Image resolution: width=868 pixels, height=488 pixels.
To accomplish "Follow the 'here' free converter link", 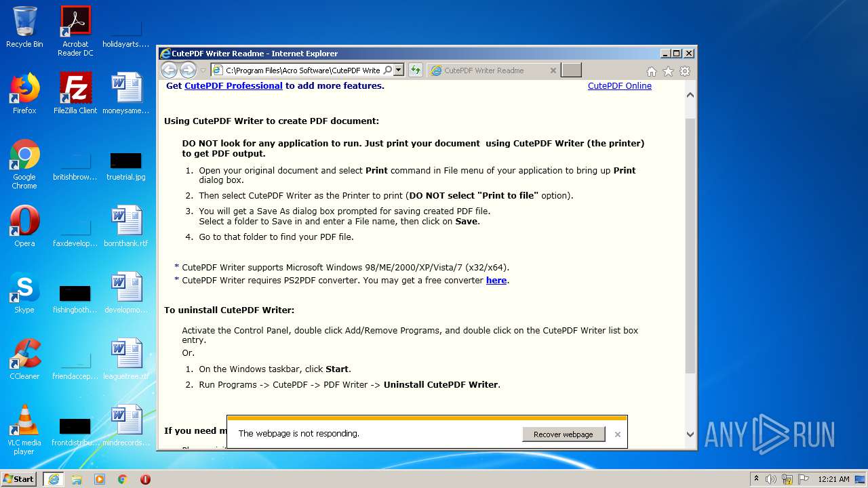I will point(496,281).
